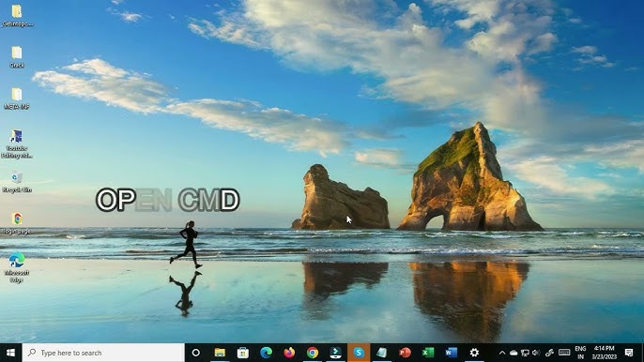Select the topmost desktop folder icon
The image size is (644, 362).
(17, 15)
